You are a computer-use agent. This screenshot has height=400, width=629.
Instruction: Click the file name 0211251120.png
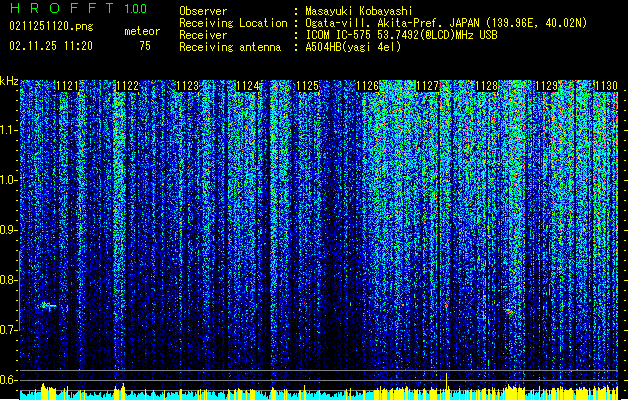pos(51,26)
